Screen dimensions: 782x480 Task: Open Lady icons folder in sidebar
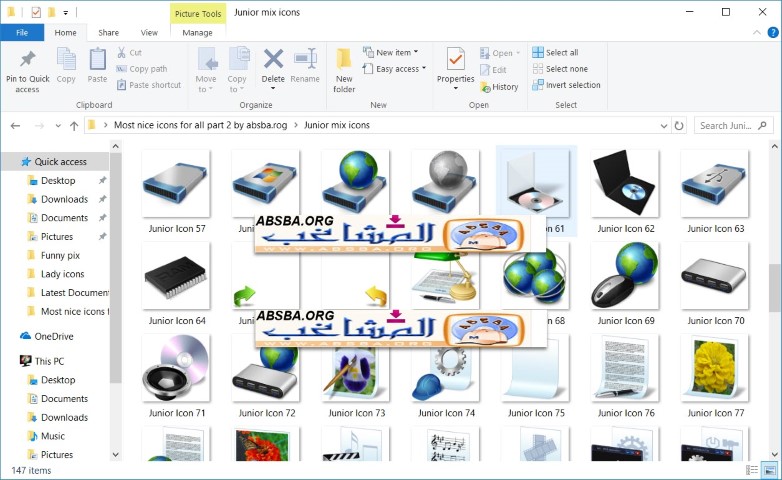pos(62,274)
